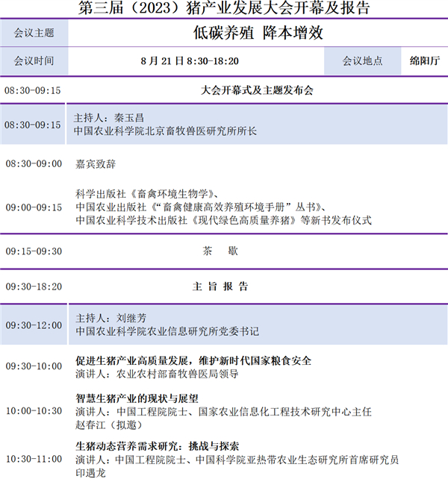Select the 会议主题 label cell
448x482 pixels.
click(34, 34)
